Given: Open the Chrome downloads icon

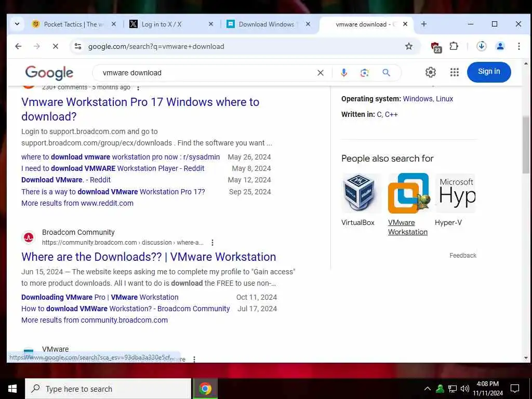Looking at the screenshot, I should coord(482,46).
